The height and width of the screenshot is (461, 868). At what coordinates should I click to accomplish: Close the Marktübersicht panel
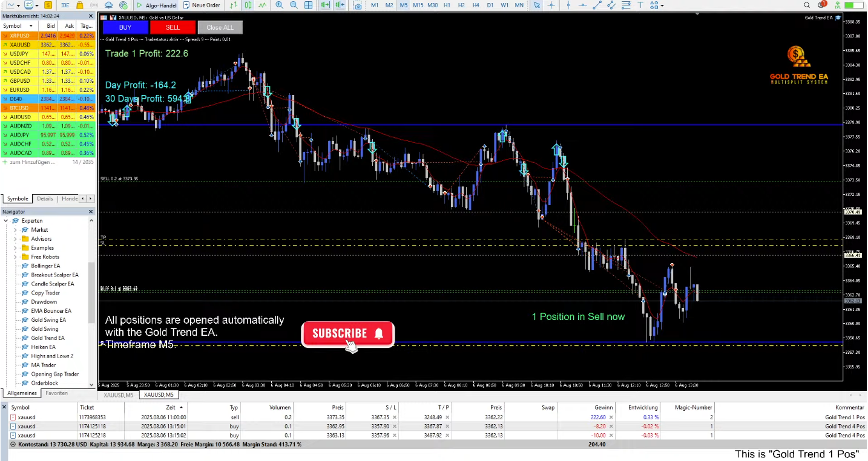point(91,16)
